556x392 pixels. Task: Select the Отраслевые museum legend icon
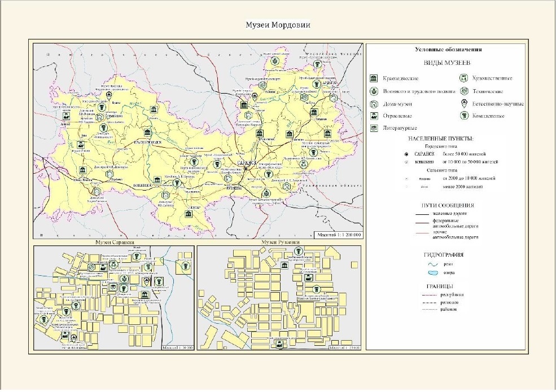[x=373, y=116]
